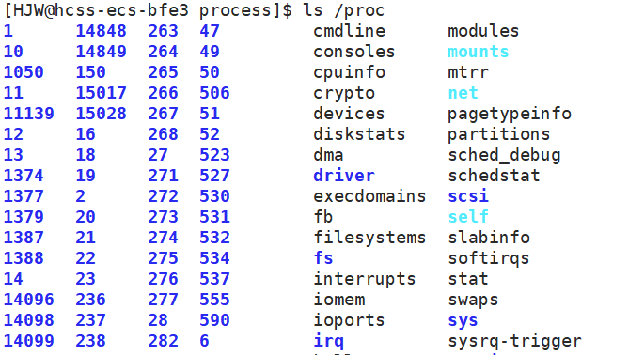Click the file name 'cpuinfo'
The width and height of the screenshot is (644, 355).
[x=350, y=72]
